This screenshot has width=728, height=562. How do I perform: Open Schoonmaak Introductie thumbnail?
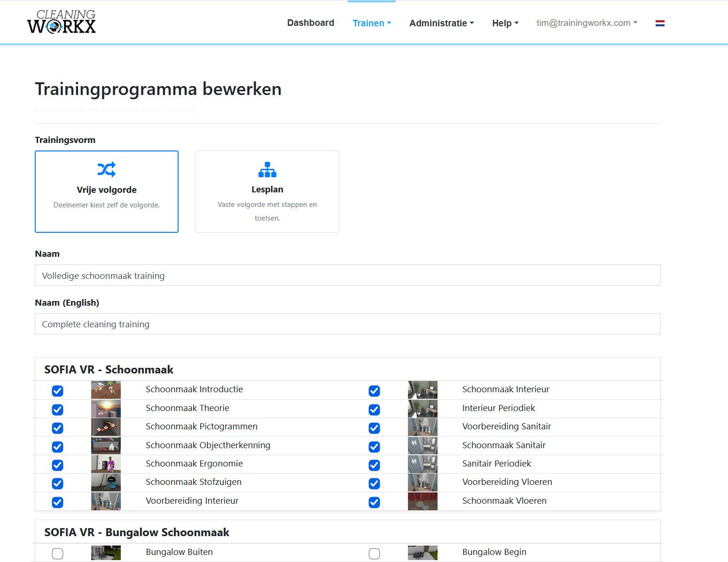(x=106, y=390)
